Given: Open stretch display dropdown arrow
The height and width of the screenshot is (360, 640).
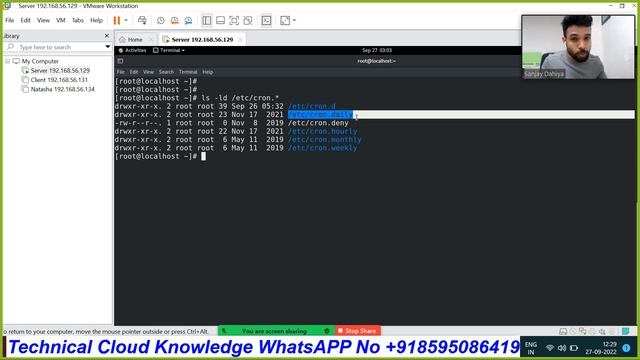Looking at the screenshot, I should (x=294, y=20).
